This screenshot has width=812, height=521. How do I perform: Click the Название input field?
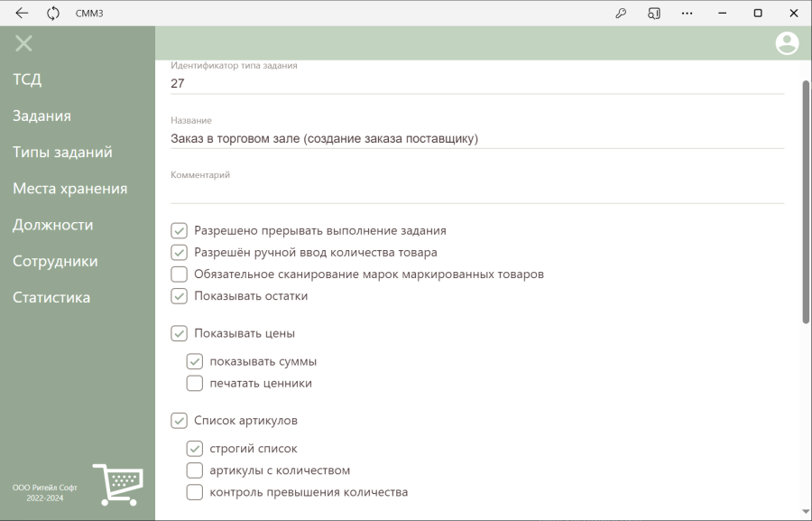coord(477,138)
